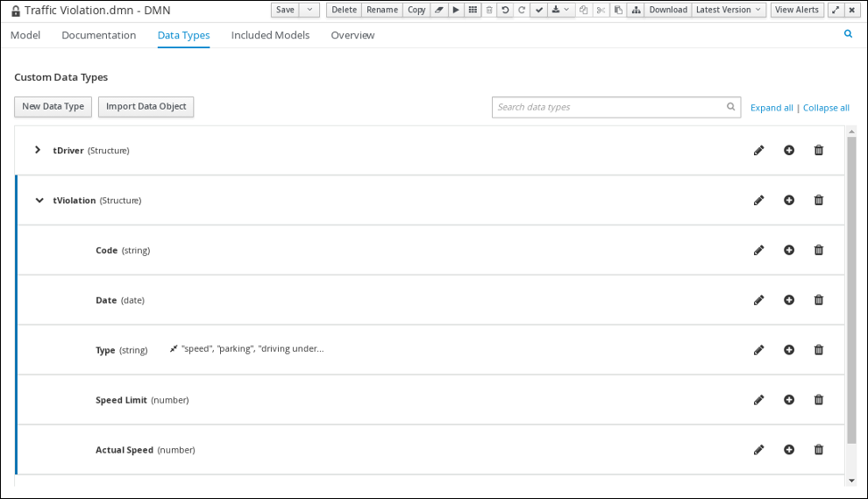Switch to the Model tab

click(x=25, y=35)
